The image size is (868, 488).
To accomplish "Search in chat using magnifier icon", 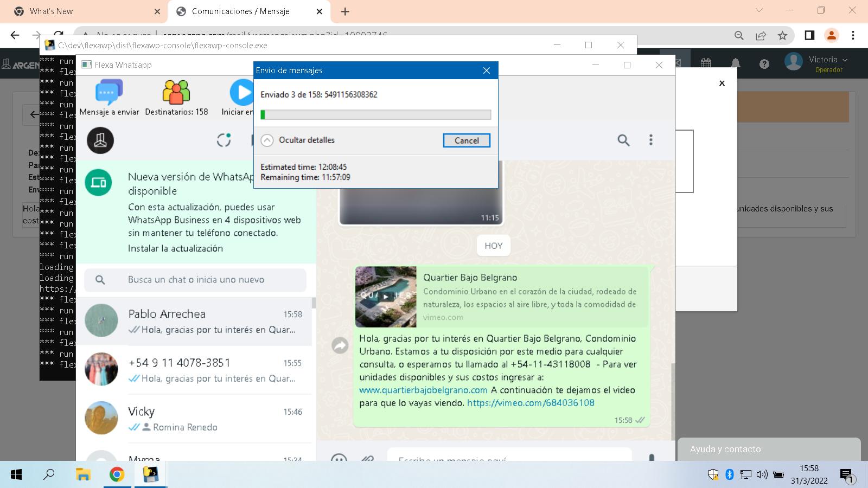I will point(624,140).
